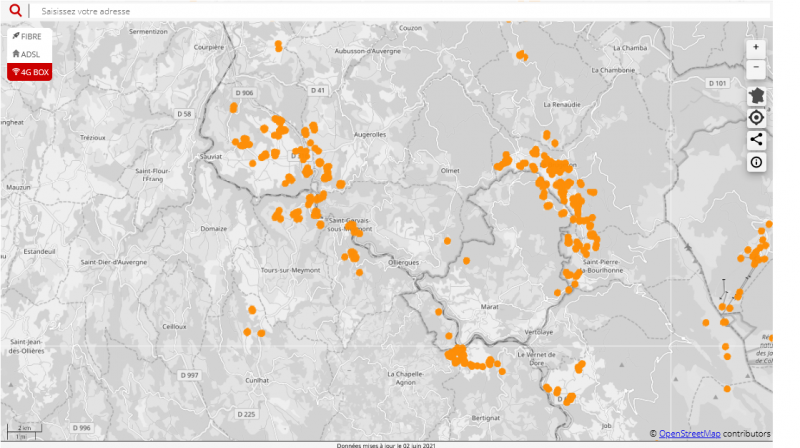
Task: Toggle the 4G BOX coverage layer
Action: (x=28, y=72)
